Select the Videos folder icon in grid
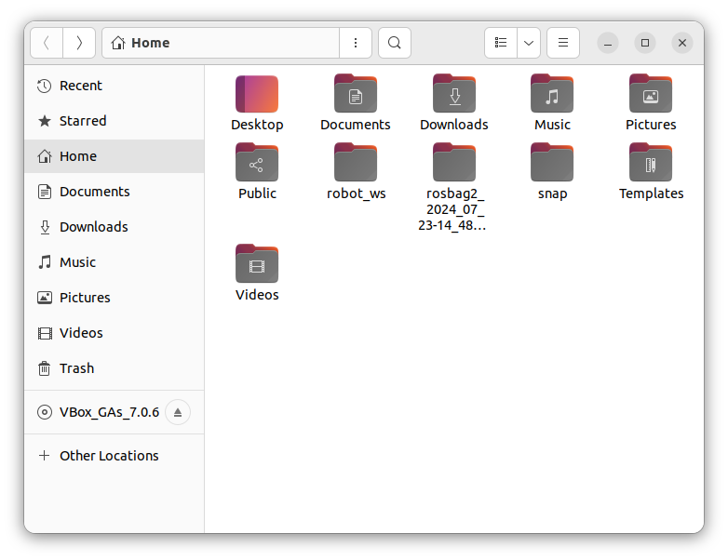Viewport: 728px width, 560px height. (x=257, y=263)
